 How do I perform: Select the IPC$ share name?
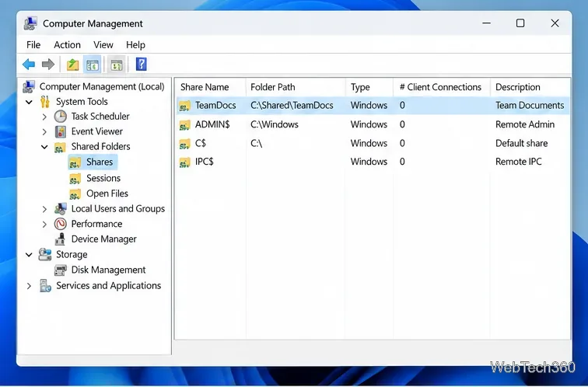(205, 162)
